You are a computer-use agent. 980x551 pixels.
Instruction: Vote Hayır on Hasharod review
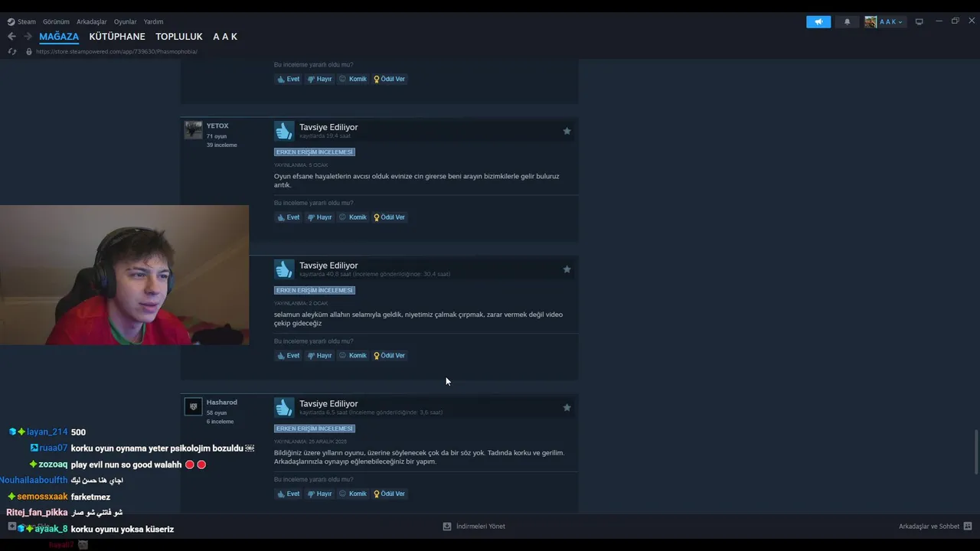(x=320, y=494)
